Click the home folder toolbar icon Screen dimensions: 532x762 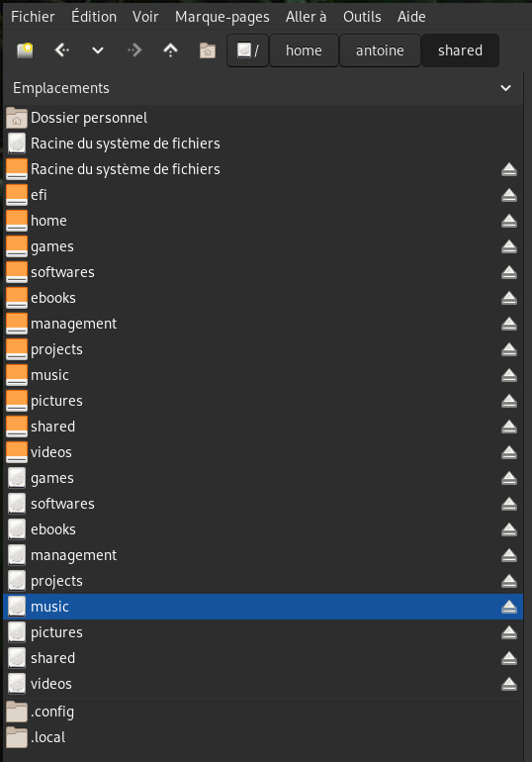click(208, 50)
